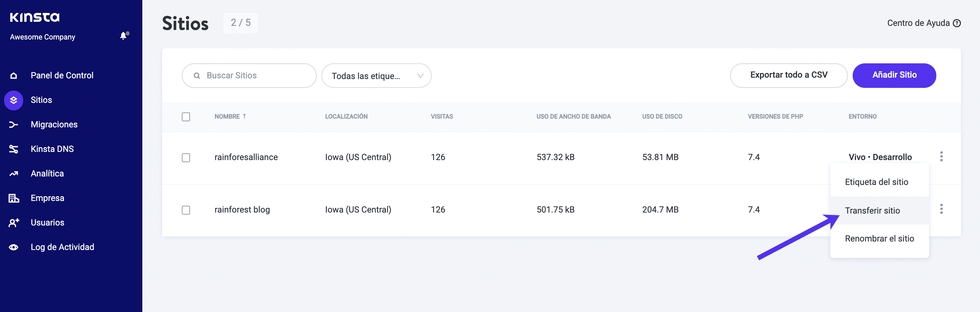Choose Renombrar el sitio menu option
The image size is (980, 312).
pos(879,238)
